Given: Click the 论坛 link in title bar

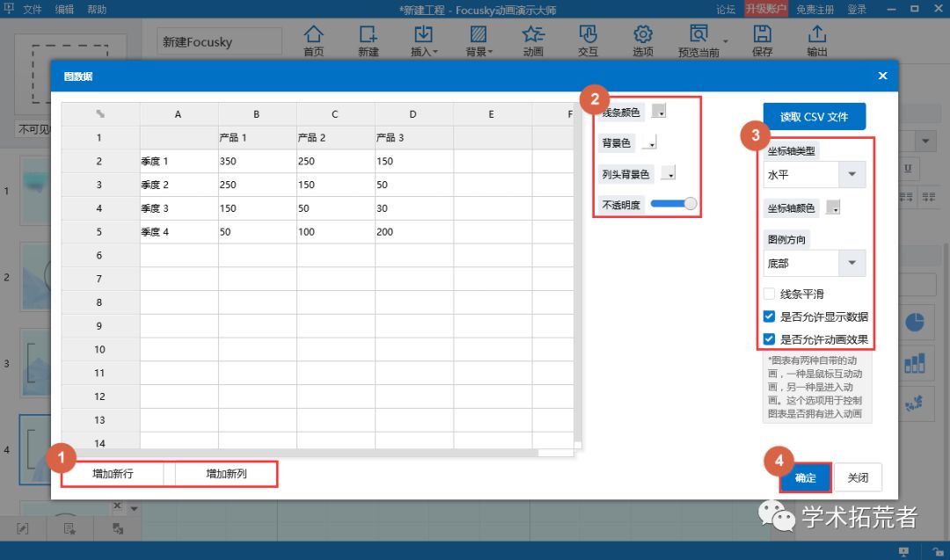Looking at the screenshot, I should pyautogui.click(x=726, y=9).
